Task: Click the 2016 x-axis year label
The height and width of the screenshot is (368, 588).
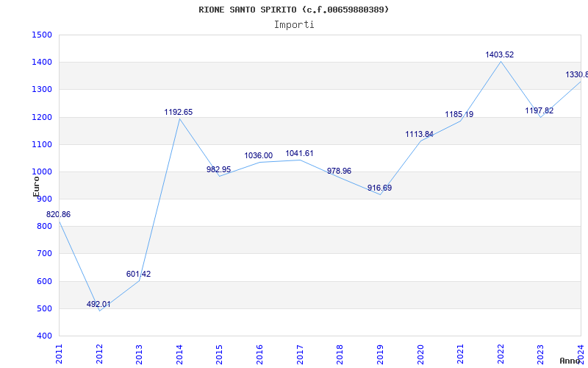Action: (260, 354)
